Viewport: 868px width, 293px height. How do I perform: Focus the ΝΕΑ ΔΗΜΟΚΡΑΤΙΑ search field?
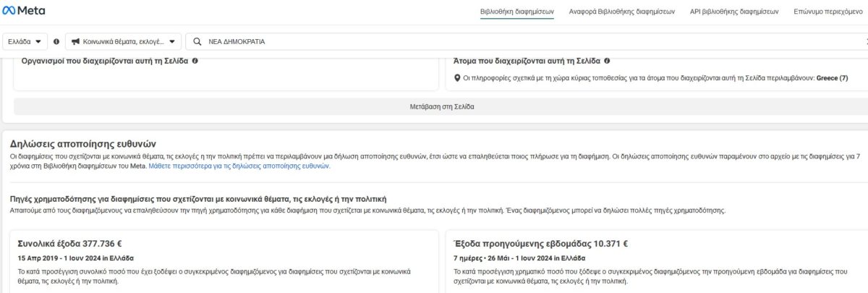tap(528, 41)
